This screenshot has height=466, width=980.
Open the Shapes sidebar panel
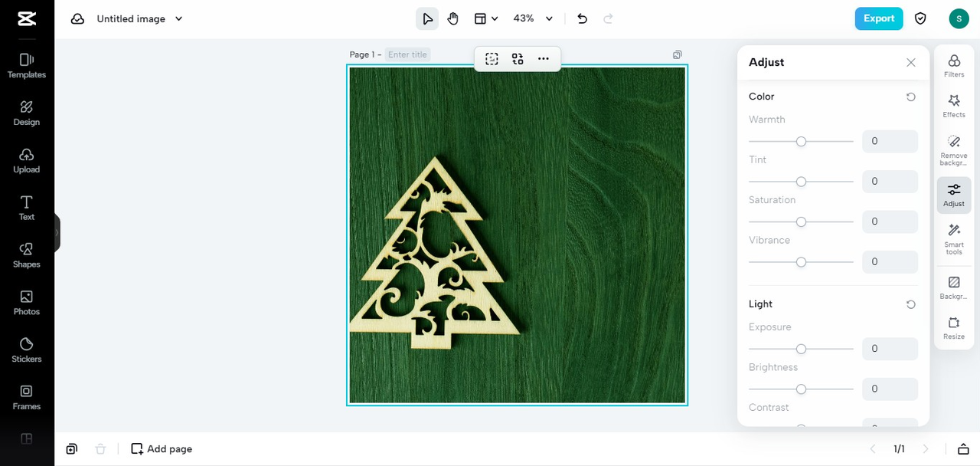27,256
